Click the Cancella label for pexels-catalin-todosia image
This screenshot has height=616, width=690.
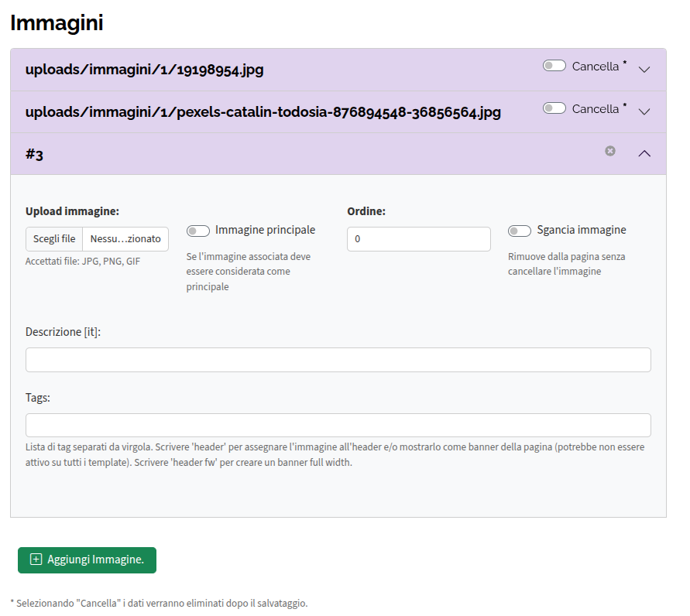pos(596,109)
